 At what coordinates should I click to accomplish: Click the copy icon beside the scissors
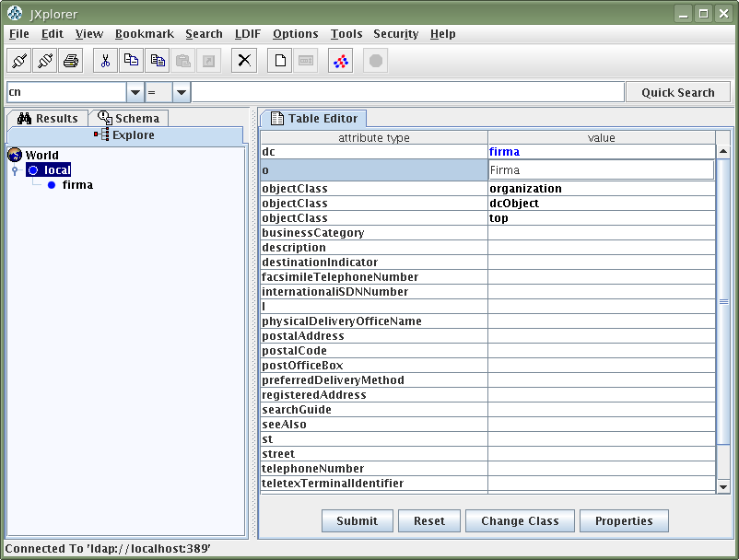pos(132,61)
